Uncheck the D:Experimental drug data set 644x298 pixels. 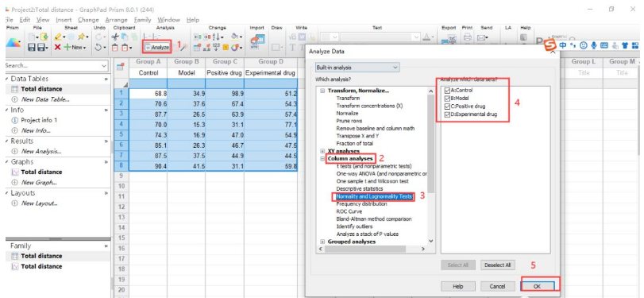pos(447,114)
